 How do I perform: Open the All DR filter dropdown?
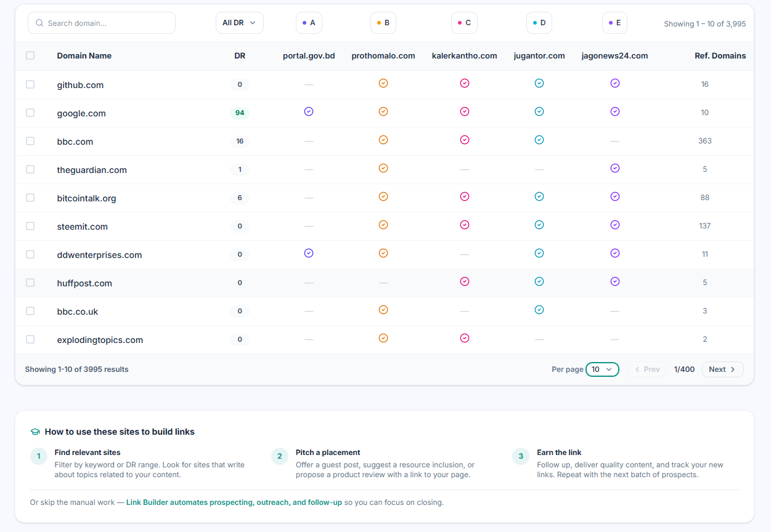click(240, 23)
